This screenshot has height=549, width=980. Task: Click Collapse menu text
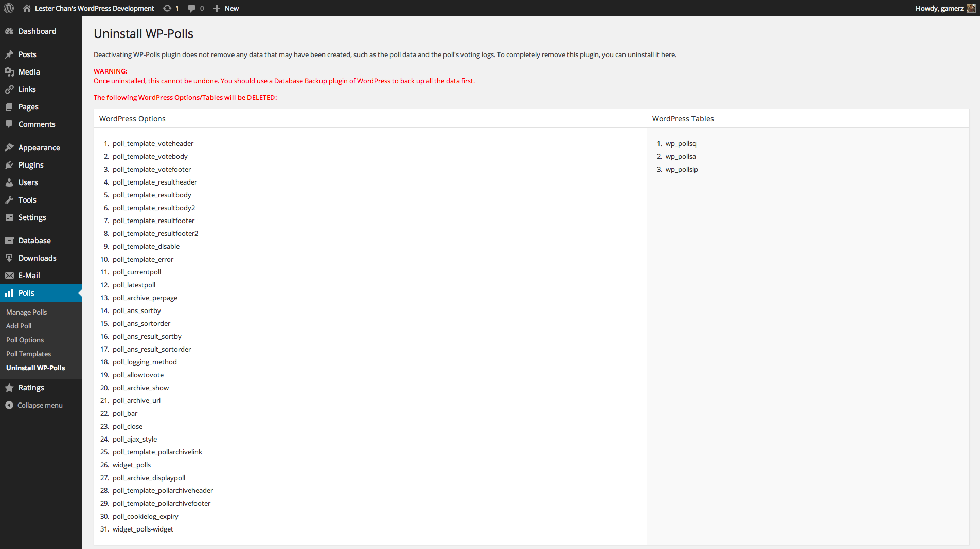point(40,405)
